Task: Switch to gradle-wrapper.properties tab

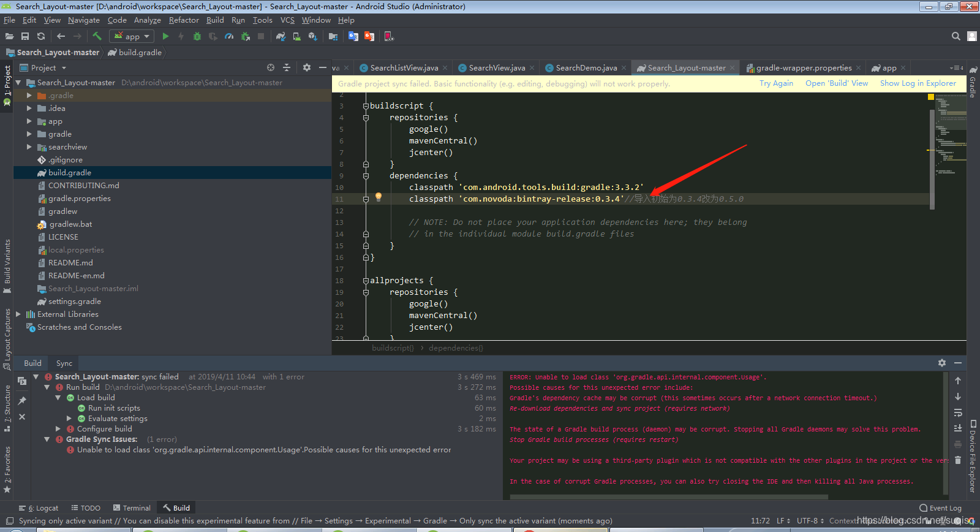Action: 804,68
